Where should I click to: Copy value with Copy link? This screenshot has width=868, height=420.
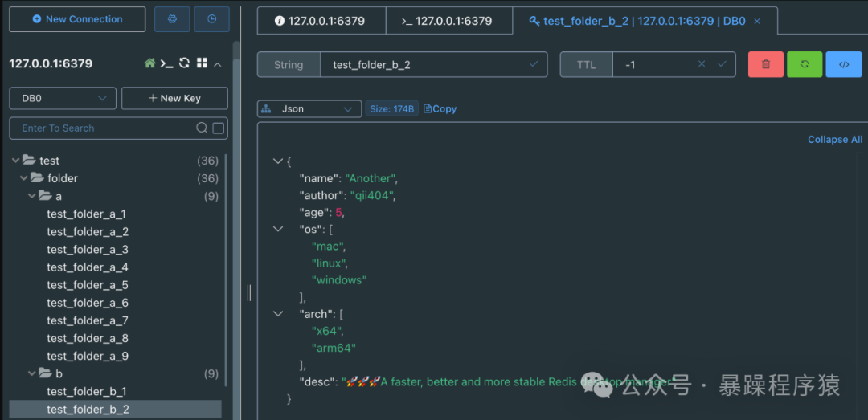440,109
